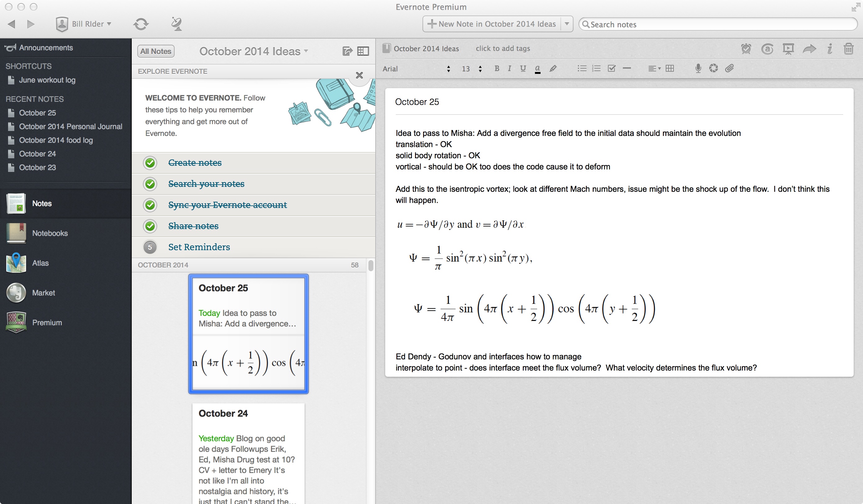The height and width of the screenshot is (504, 863).
Task: Open Atlas in the sidebar
Action: point(40,263)
